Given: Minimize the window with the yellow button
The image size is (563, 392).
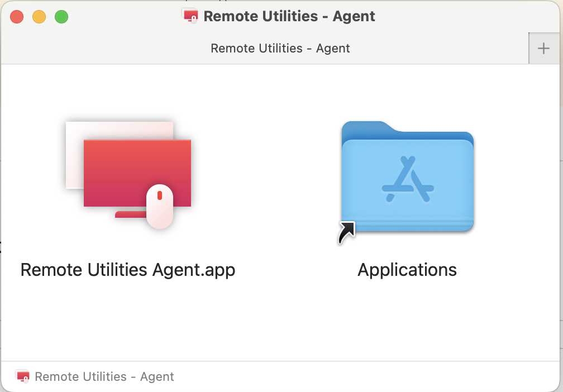Looking at the screenshot, I should (39, 17).
